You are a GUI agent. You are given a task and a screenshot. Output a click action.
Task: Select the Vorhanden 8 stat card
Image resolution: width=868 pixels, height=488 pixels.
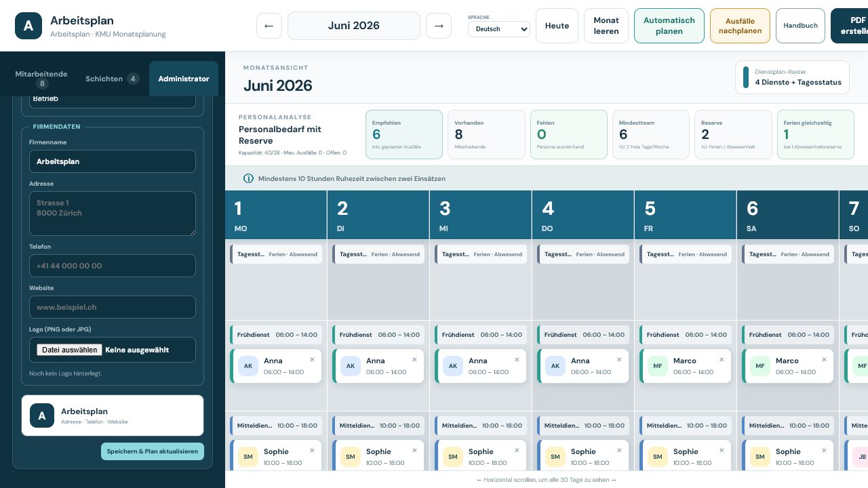click(486, 135)
